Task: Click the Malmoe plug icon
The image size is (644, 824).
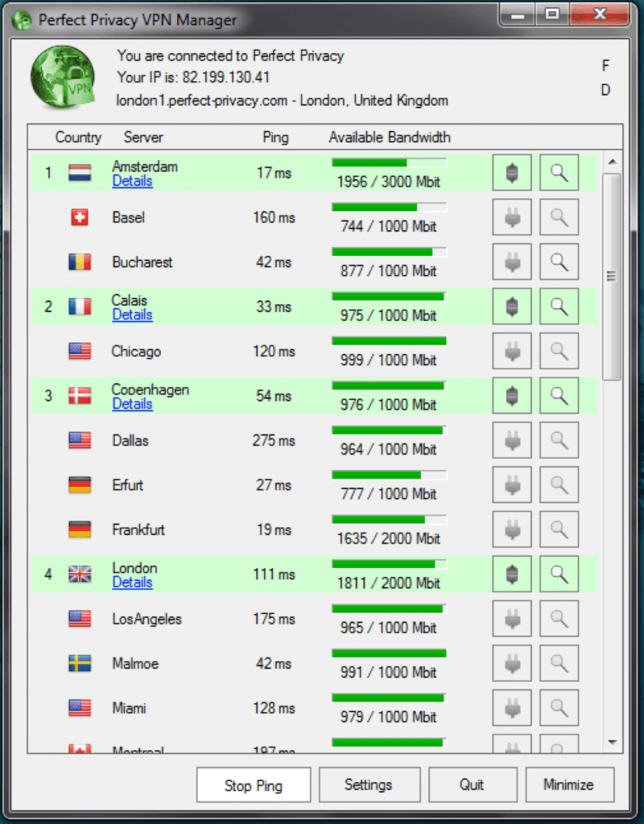Action: pyautogui.click(x=512, y=664)
